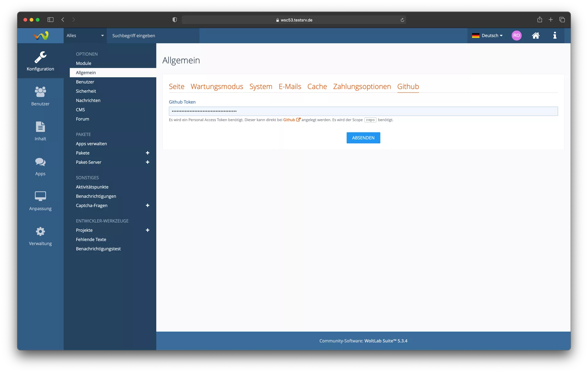Viewport: 588px width, 373px height.
Task: Click the RO user avatar
Action: [x=516, y=36]
